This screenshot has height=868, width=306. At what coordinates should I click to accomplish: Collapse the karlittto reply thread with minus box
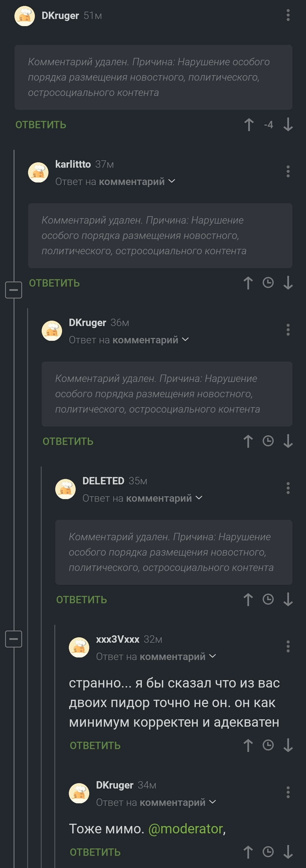tap(14, 290)
